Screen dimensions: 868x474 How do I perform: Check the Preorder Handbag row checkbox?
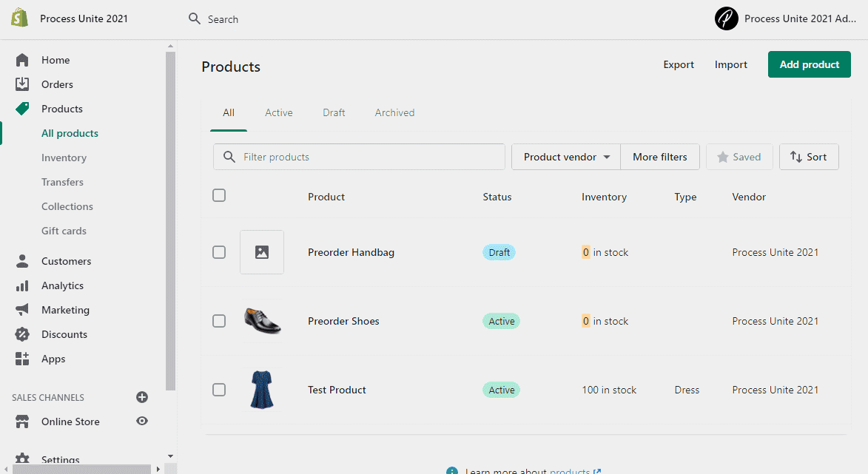219,252
